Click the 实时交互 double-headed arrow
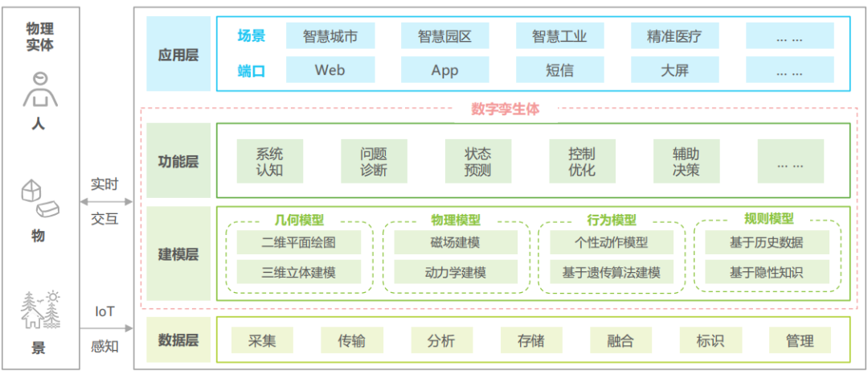 point(107,201)
